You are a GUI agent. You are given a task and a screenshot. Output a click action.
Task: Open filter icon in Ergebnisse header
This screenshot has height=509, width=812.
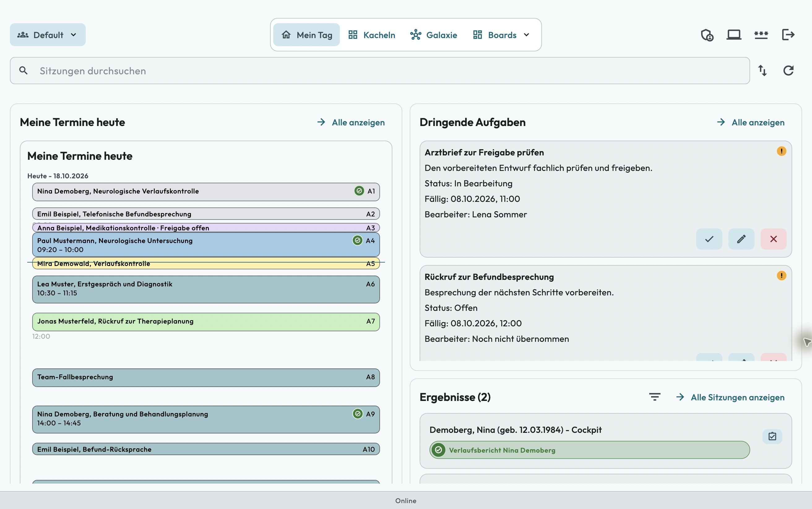click(654, 397)
